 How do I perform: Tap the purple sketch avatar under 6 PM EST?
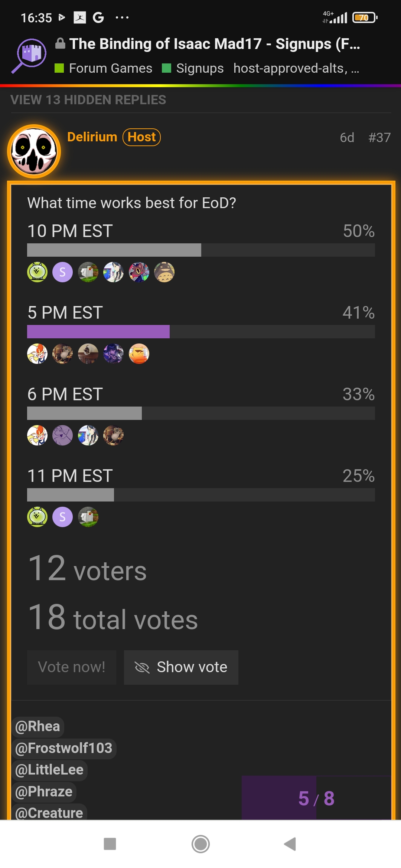pos(62,435)
